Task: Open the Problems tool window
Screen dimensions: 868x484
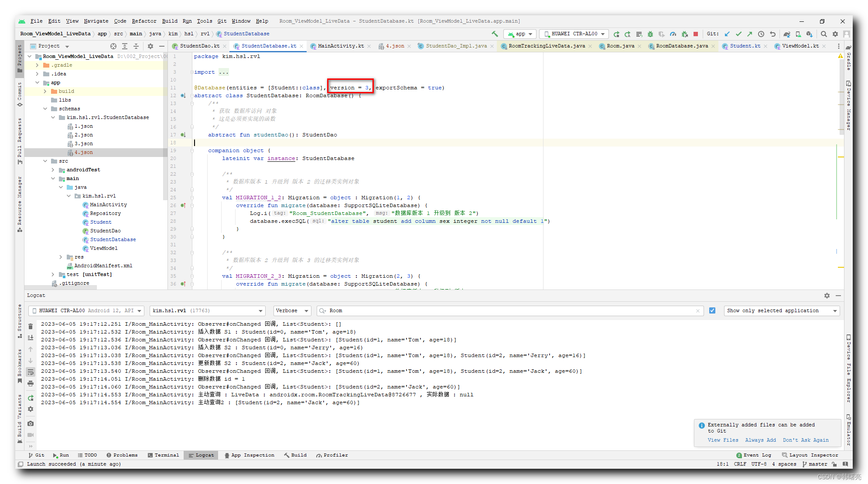Action: tap(122, 455)
